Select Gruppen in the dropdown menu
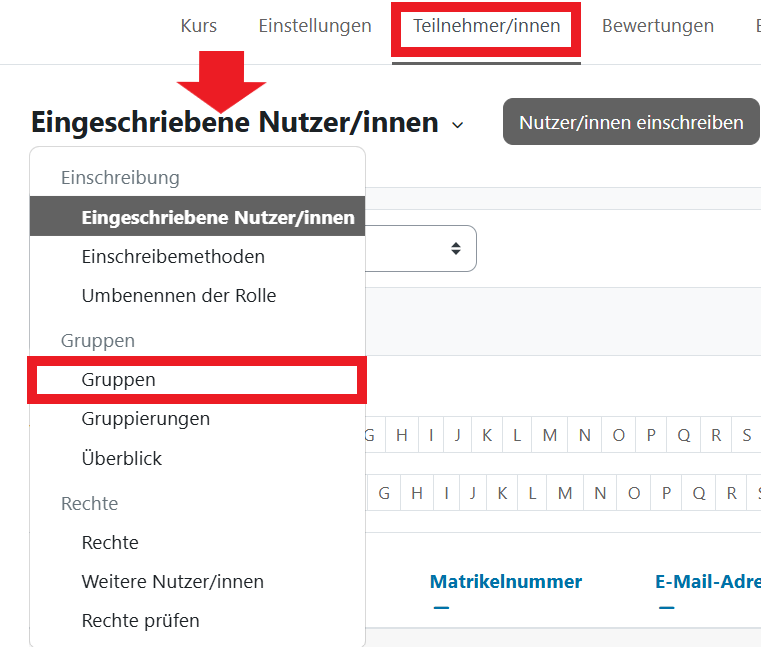 click(x=119, y=380)
